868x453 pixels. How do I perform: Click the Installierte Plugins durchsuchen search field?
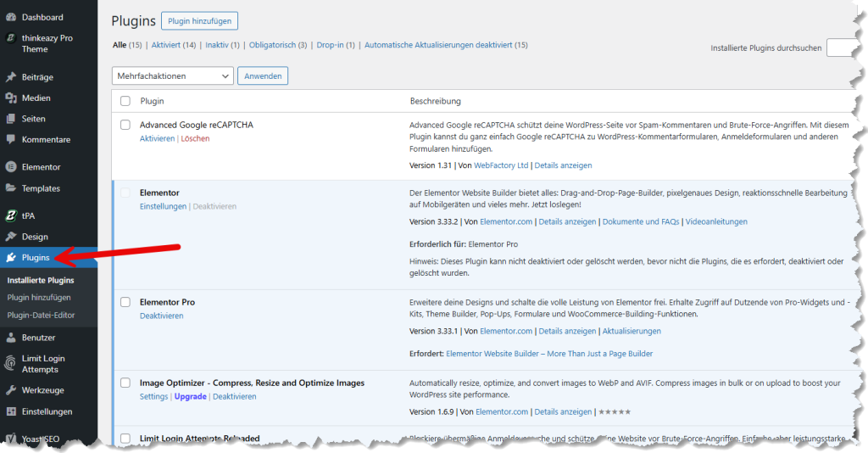[x=842, y=48]
